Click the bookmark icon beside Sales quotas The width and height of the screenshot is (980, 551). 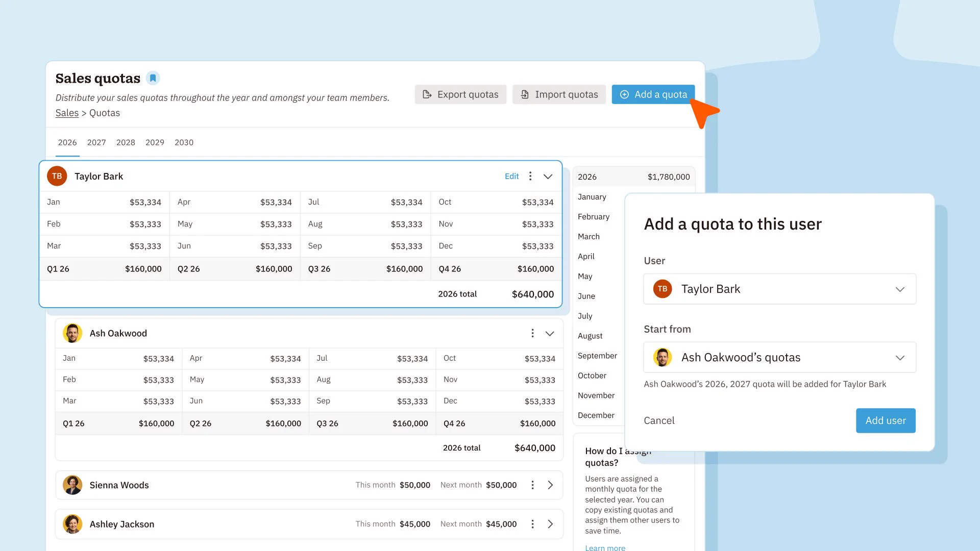tap(153, 78)
